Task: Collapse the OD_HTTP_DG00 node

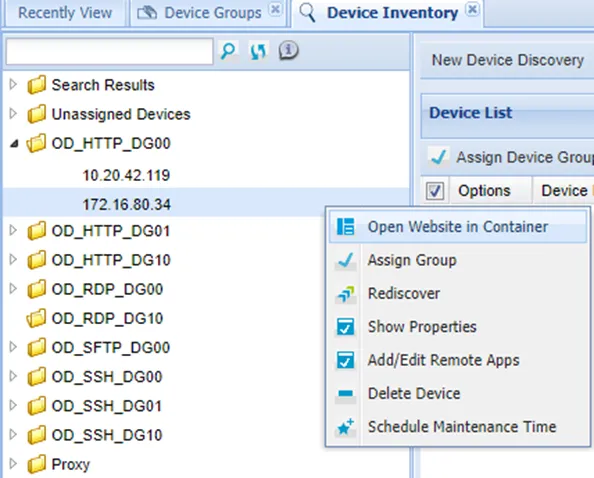Action: pyautogui.click(x=14, y=143)
